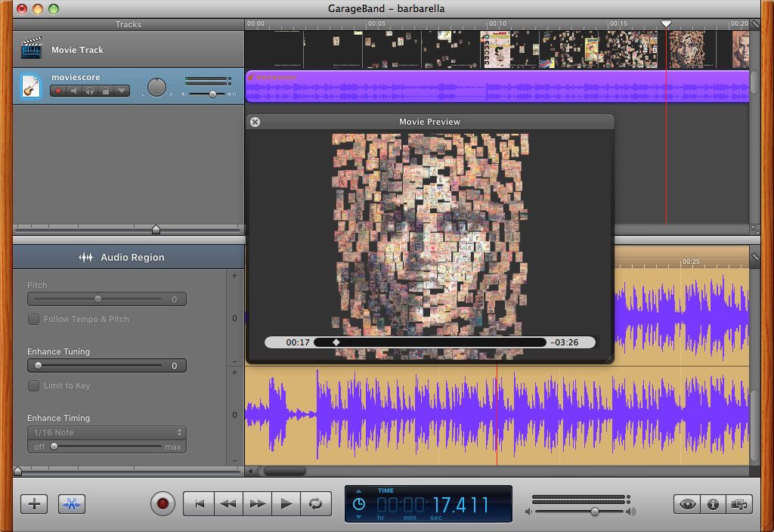Viewport: 774px width, 532px height.
Task: Click the 17.411 time display
Action: pyautogui.click(x=460, y=505)
